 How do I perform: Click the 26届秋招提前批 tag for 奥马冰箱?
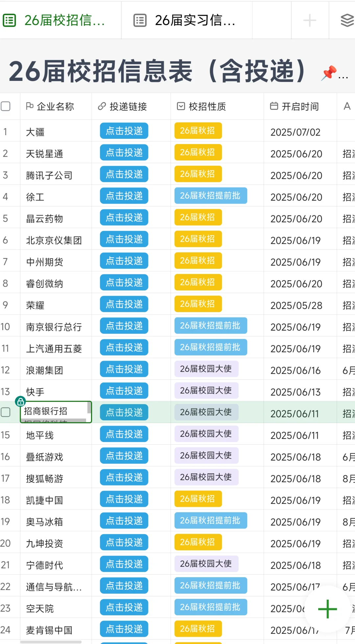click(211, 520)
